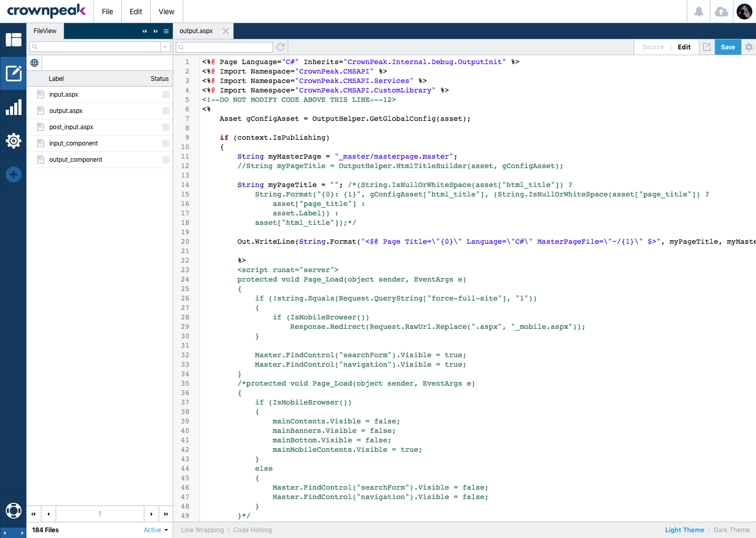Select the FileView tab

[x=45, y=31]
